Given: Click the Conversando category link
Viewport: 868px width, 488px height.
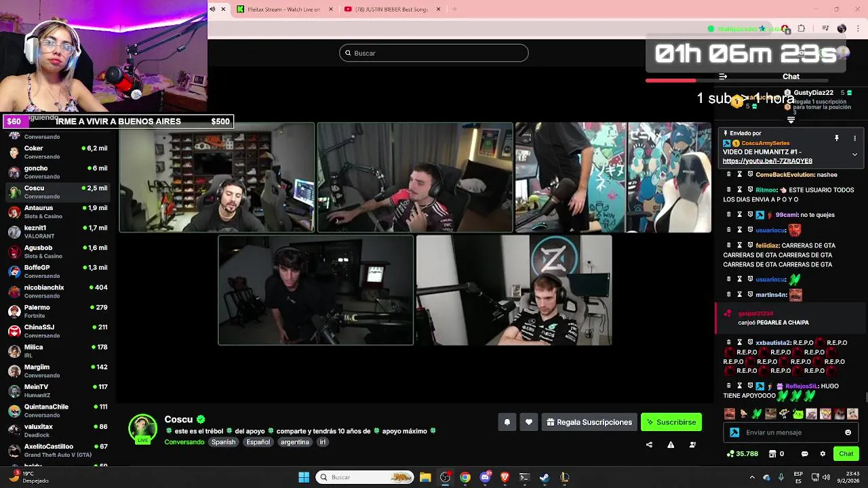Looking at the screenshot, I should point(184,442).
